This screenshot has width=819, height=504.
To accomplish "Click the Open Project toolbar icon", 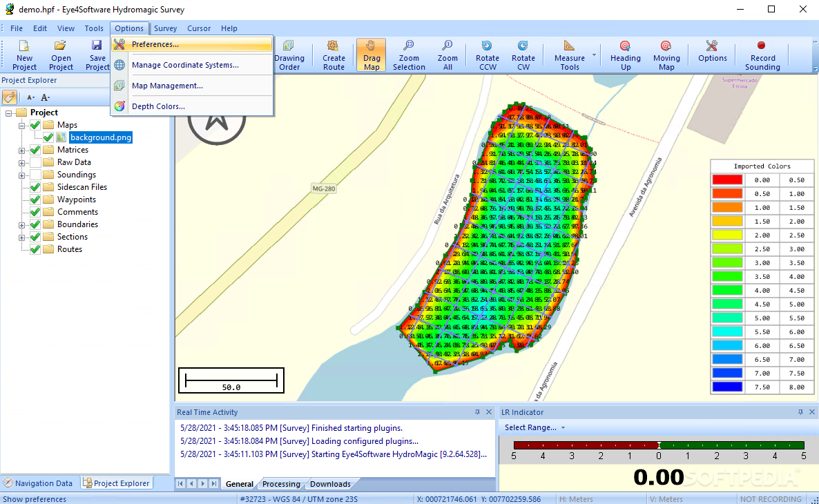I will (x=61, y=55).
